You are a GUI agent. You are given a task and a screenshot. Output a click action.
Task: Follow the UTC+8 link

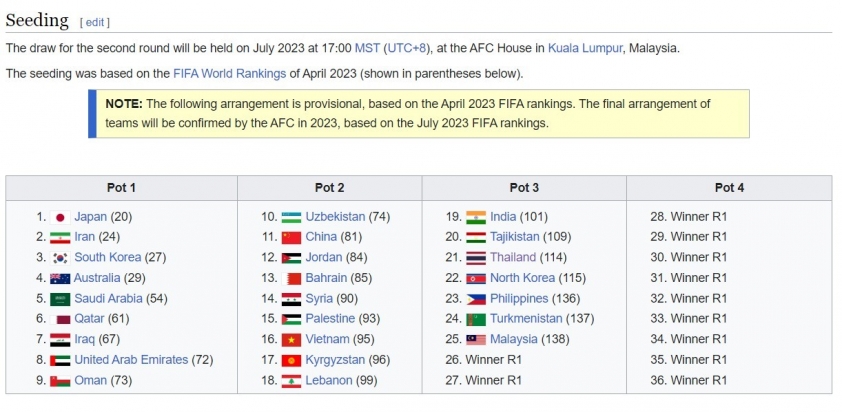407,48
